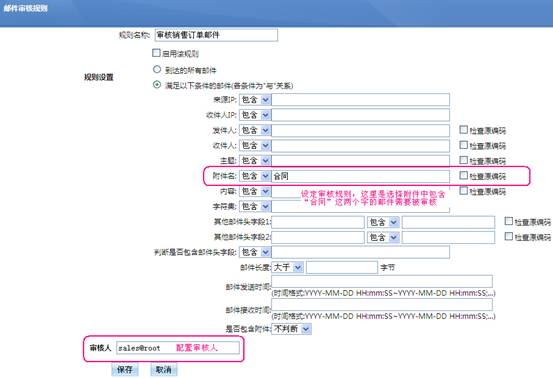Click the 发件人 text field

click(360, 130)
